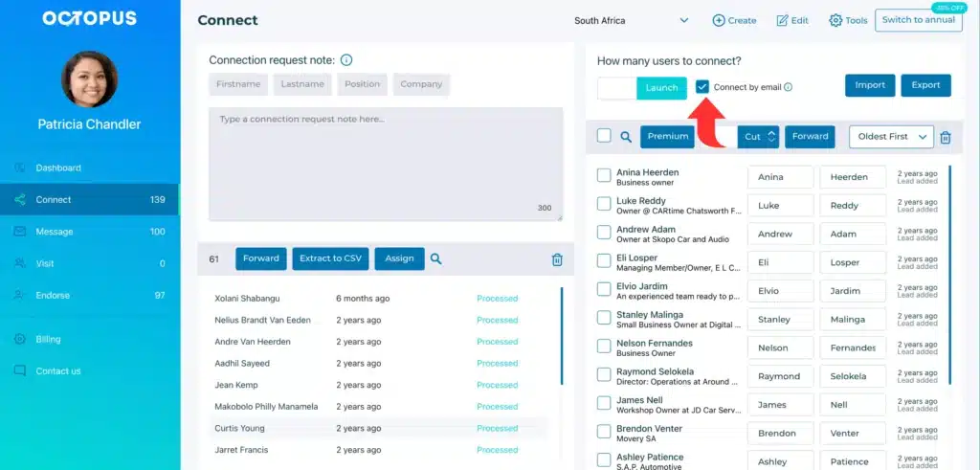980x470 pixels.
Task: Click the Cut stepper arrows
Action: click(772, 137)
